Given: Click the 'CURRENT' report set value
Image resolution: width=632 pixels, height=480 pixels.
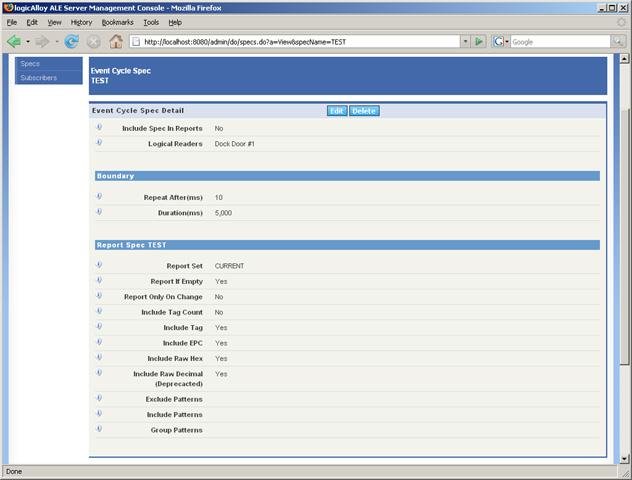Looking at the screenshot, I should (x=229, y=266).
